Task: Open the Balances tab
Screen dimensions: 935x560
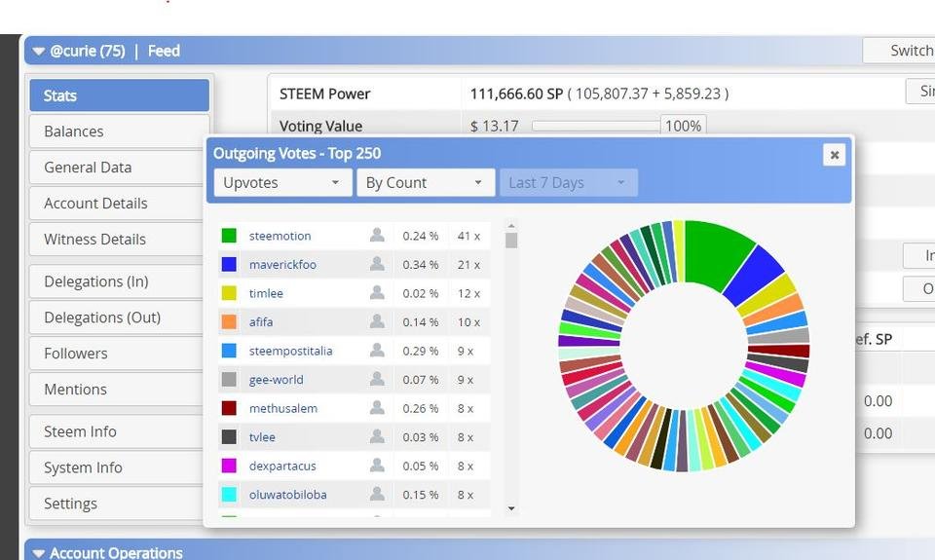Action: pos(119,131)
